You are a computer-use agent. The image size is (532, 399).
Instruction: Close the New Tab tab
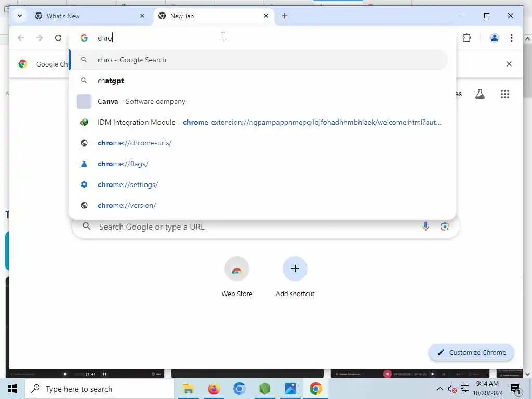point(266,16)
